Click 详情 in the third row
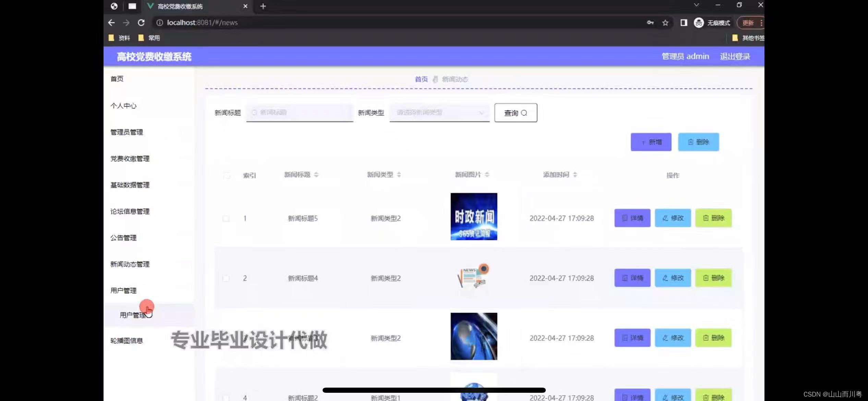The width and height of the screenshot is (868, 401). 632,338
